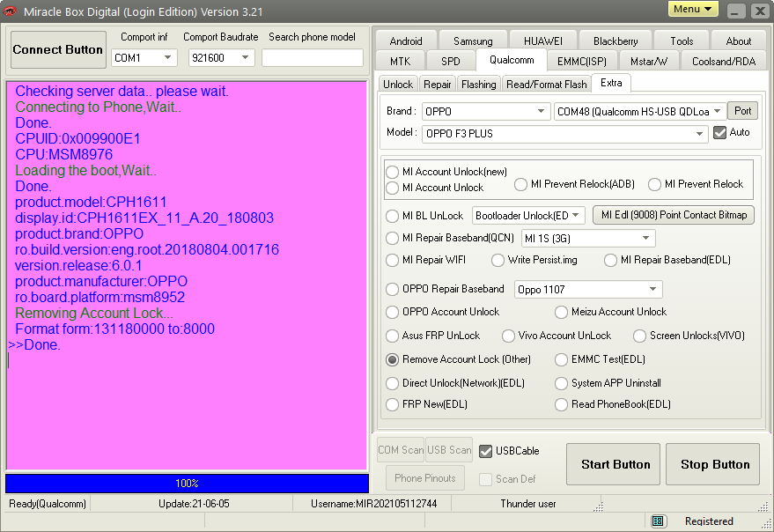This screenshot has height=532, width=774.
Task: Select the Qualcomm tab
Action: pos(512,60)
